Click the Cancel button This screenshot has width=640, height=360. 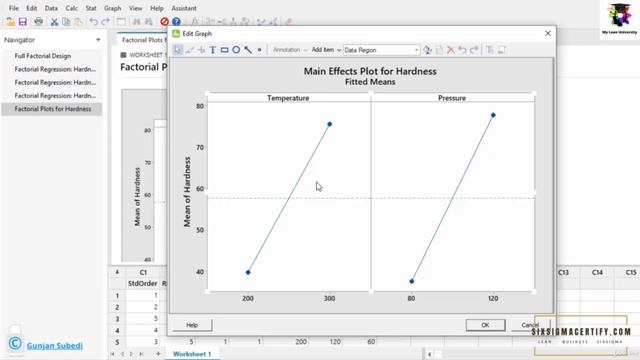coord(530,325)
